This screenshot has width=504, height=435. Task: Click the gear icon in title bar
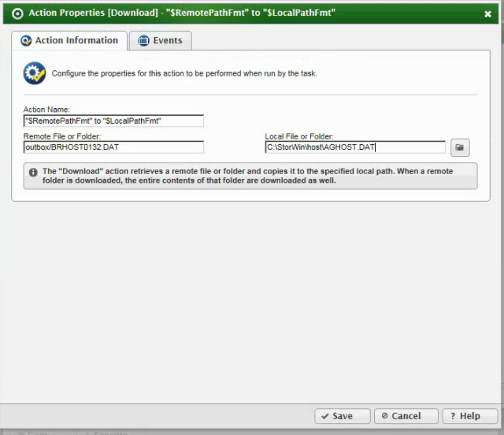coord(17,13)
